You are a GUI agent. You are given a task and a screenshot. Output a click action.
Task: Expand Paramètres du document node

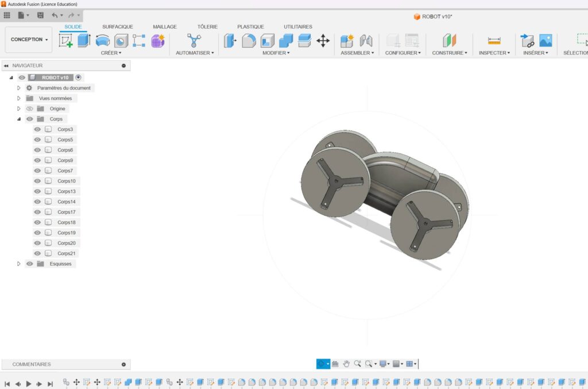[x=19, y=88]
